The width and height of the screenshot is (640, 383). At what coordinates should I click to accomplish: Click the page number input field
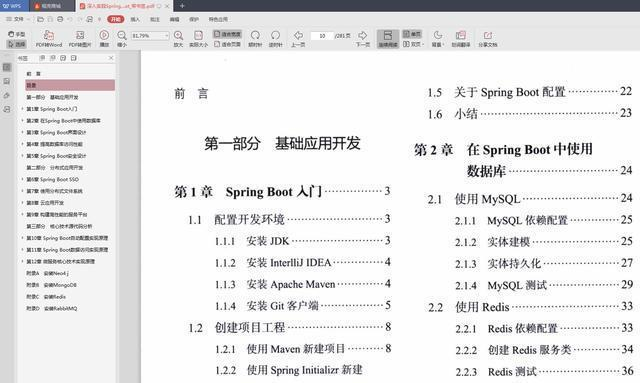(322, 36)
